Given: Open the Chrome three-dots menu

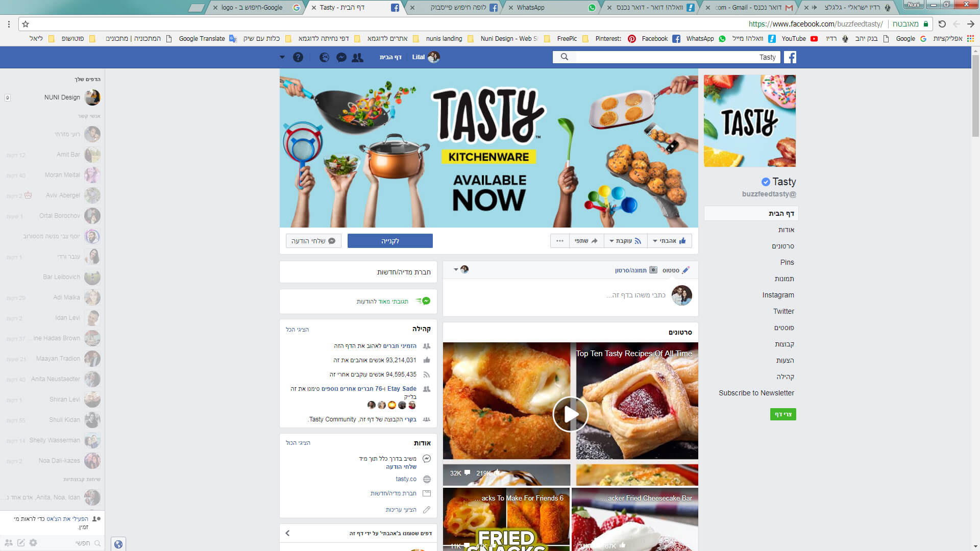Looking at the screenshot, I should 9,24.
